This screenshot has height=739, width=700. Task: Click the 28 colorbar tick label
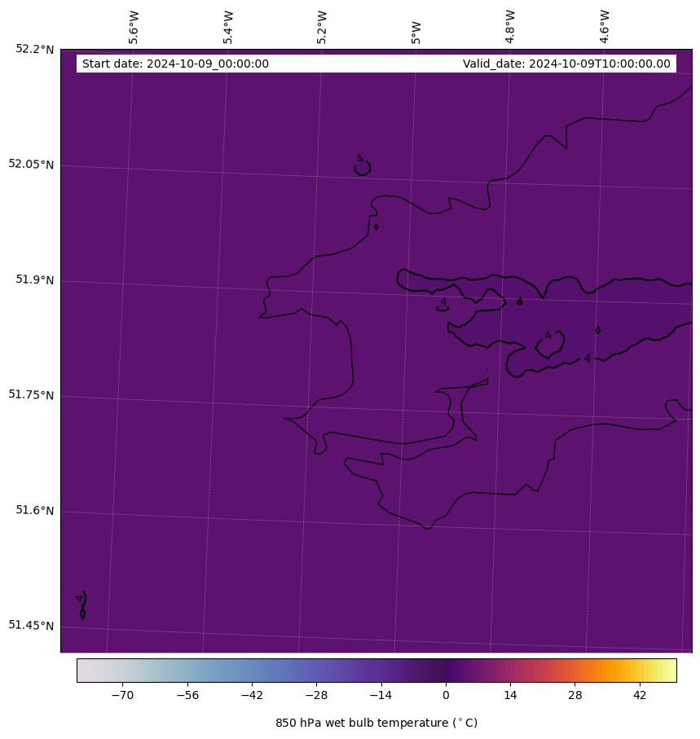pos(575,696)
